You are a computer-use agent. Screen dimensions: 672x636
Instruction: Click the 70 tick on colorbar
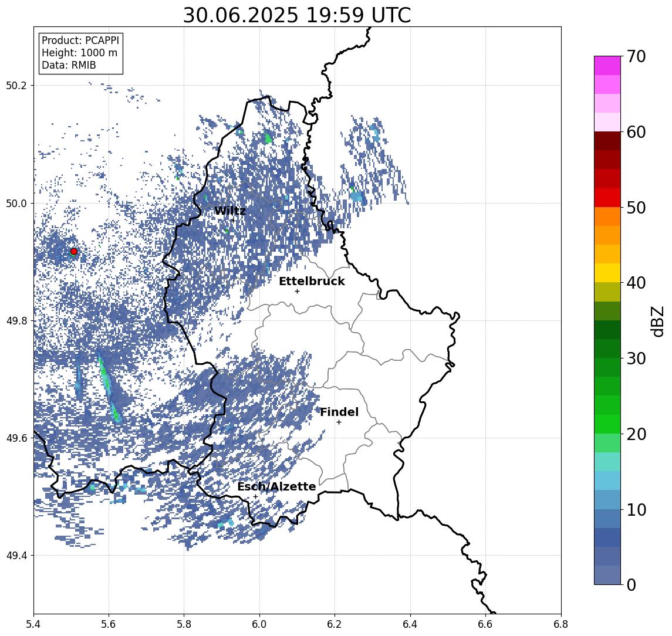tap(636, 56)
